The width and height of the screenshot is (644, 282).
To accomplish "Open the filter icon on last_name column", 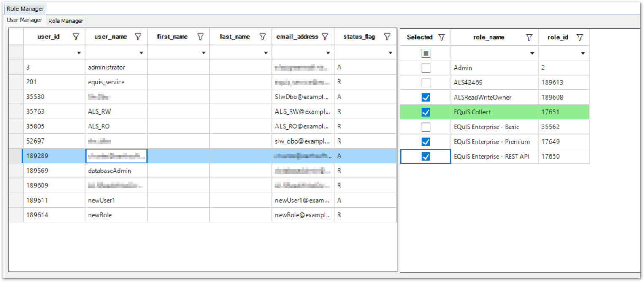I will point(264,37).
